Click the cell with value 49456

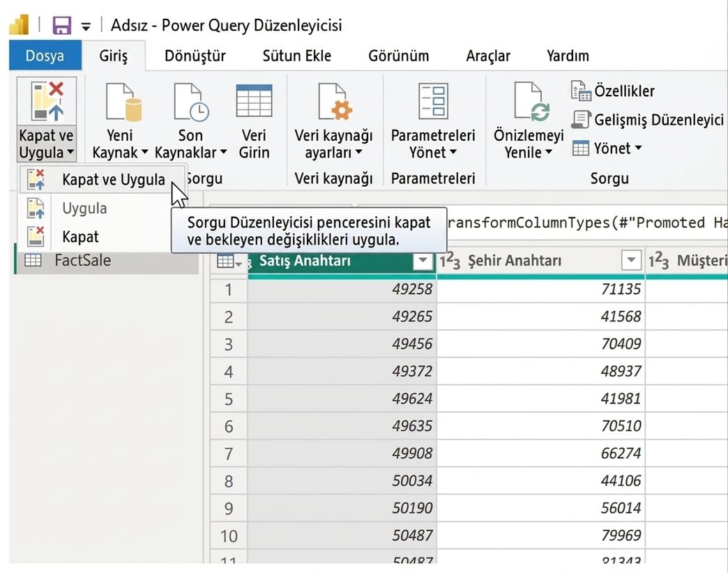[x=342, y=344]
